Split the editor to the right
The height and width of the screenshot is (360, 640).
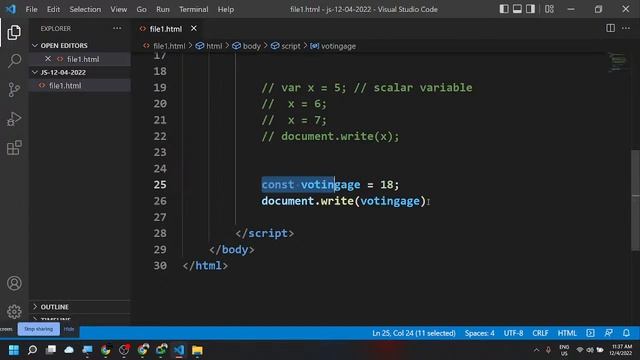610,28
